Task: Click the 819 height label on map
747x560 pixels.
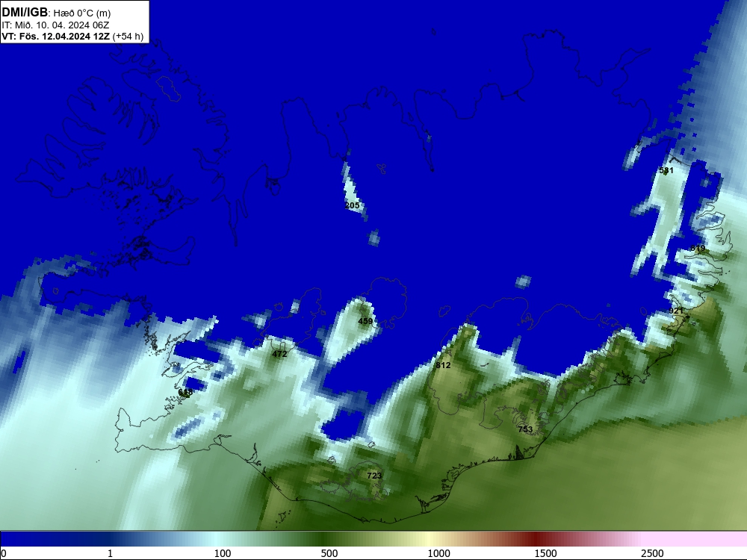Action: (x=698, y=248)
